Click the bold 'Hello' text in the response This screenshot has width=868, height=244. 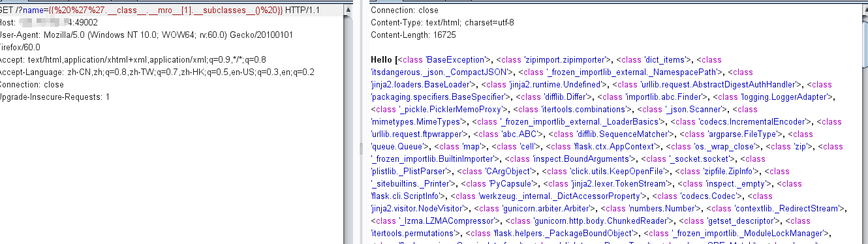coord(381,59)
